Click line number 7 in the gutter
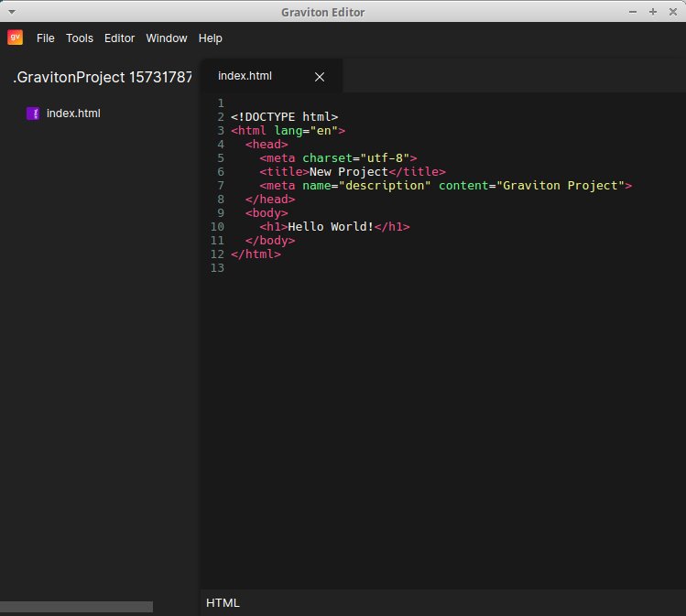Screen dimensions: 686x616 [221, 186]
